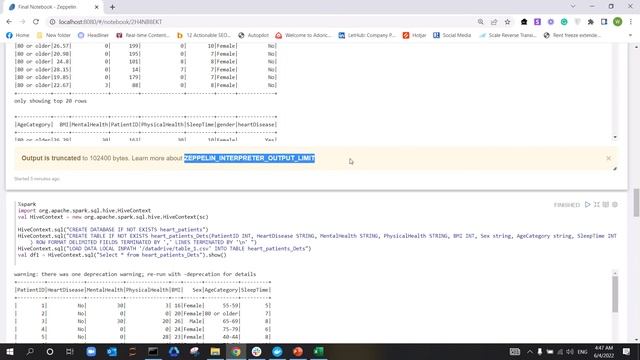Open the Headliner bookmark
The image size is (640, 360).
coord(93,35)
